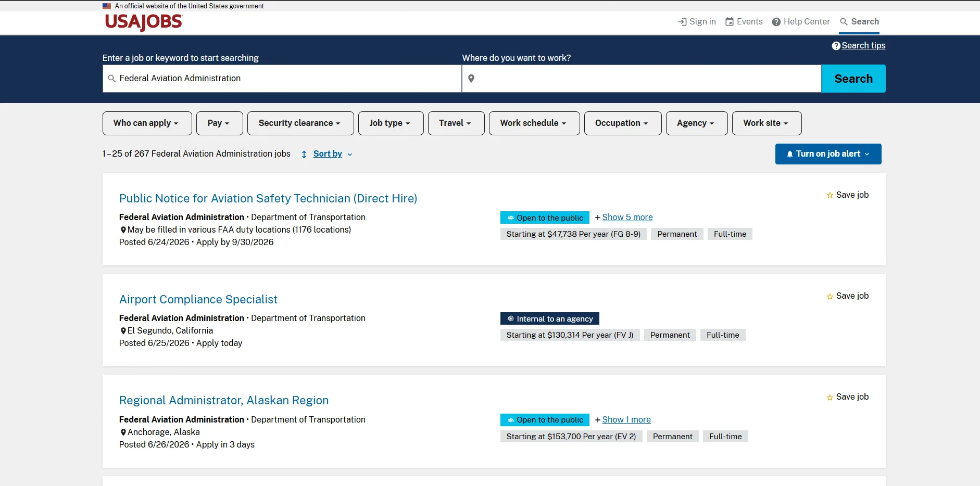980x486 pixels.
Task: Expand the Work site filter
Action: [x=767, y=123]
